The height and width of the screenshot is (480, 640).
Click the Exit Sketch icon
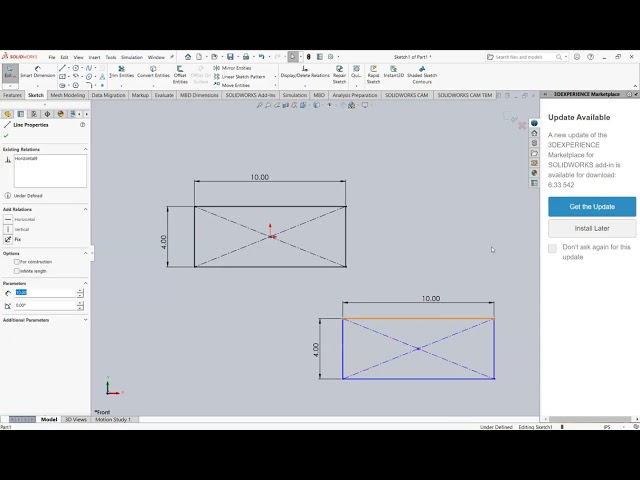(x=10, y=72)
